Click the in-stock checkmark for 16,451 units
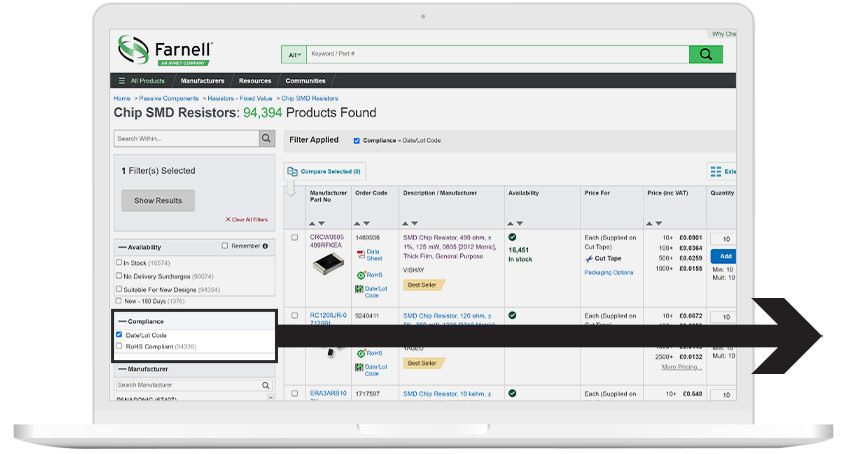850x454 pixels. point(512,237)
